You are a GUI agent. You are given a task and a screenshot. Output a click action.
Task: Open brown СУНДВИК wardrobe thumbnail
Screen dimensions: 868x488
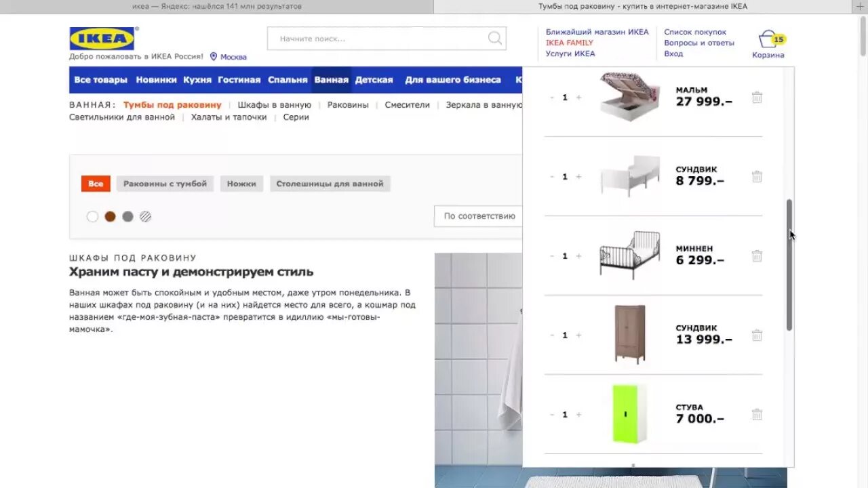coord(630,334)
